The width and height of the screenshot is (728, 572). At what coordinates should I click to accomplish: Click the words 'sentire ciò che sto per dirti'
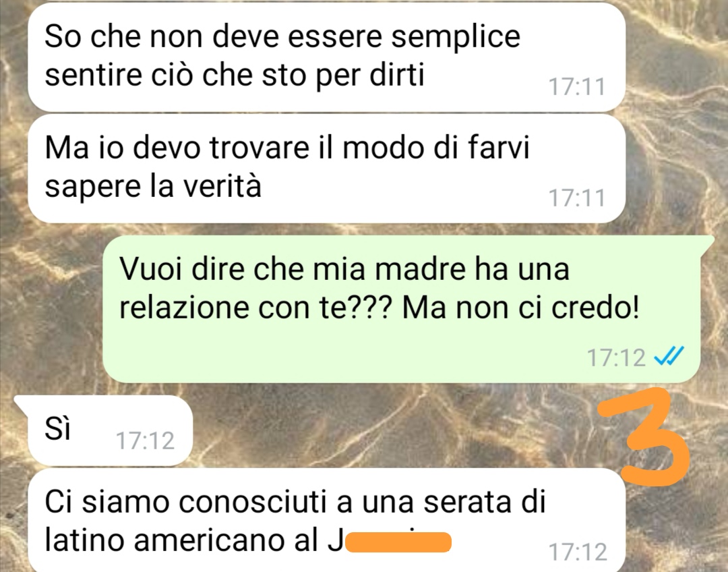tap(235, 74)
